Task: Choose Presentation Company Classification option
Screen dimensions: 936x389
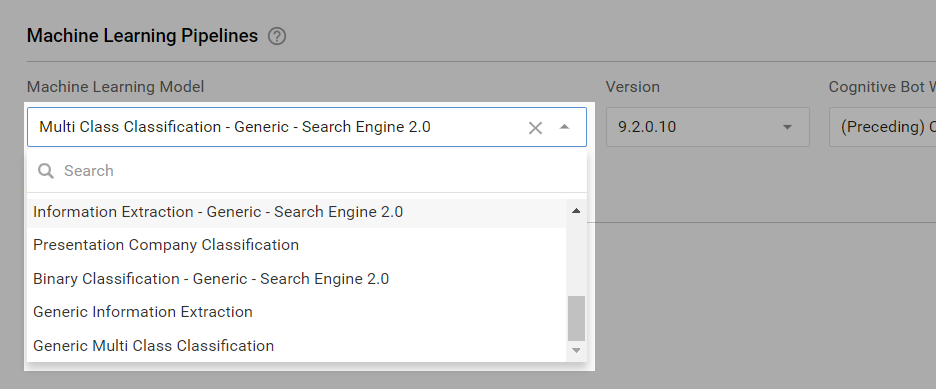Action: coord(297,245)
